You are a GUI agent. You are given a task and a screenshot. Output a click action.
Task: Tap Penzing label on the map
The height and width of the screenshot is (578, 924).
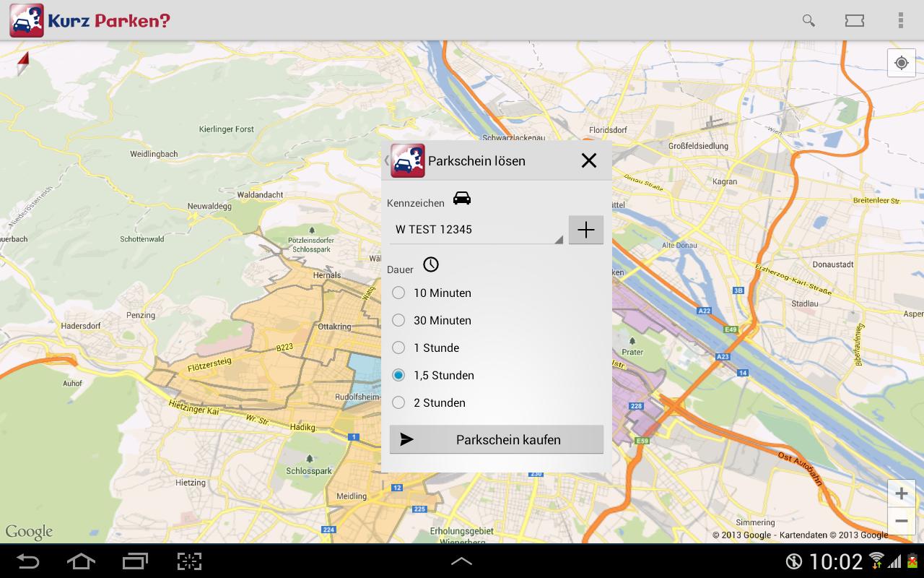(x=140, y=315)
